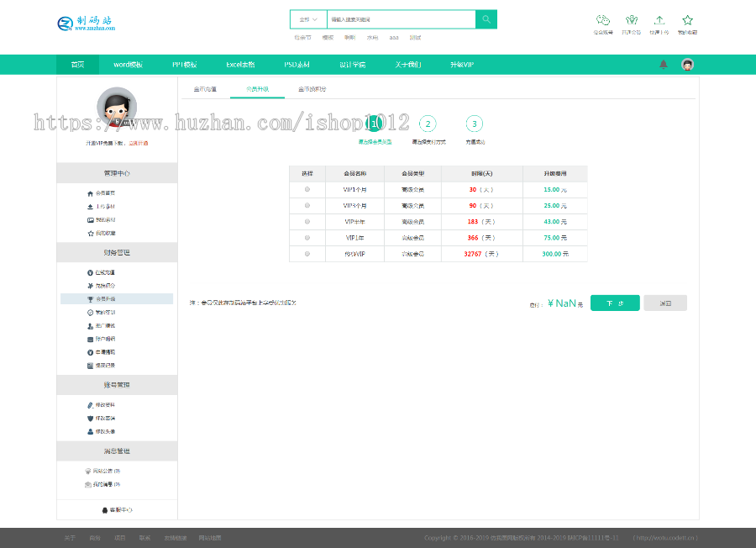Click the 返回 button
Image resolution: width=756 pixels, height=548 pixels.
coord(664,303)
